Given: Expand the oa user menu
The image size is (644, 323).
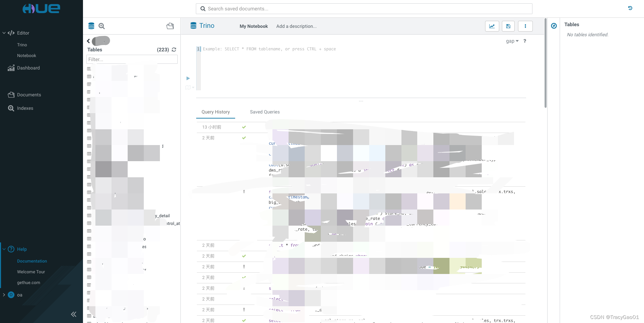Looking at the screenshot, I should (4, 295).
